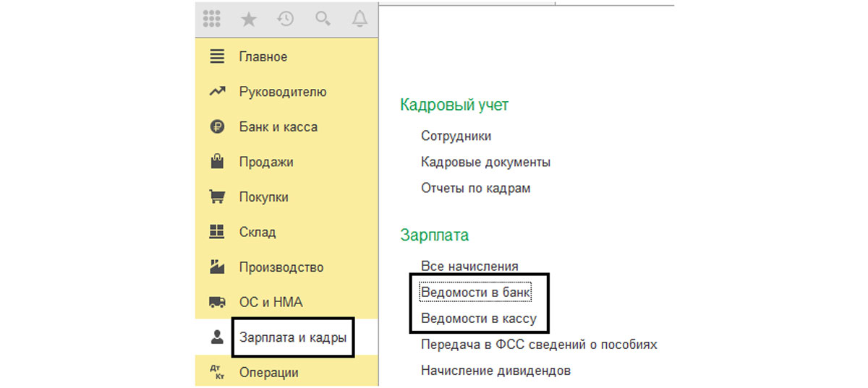The width and height of the screenshot is (868, 388).
Task: Open notifications bell icon
Action: (359, 20)
